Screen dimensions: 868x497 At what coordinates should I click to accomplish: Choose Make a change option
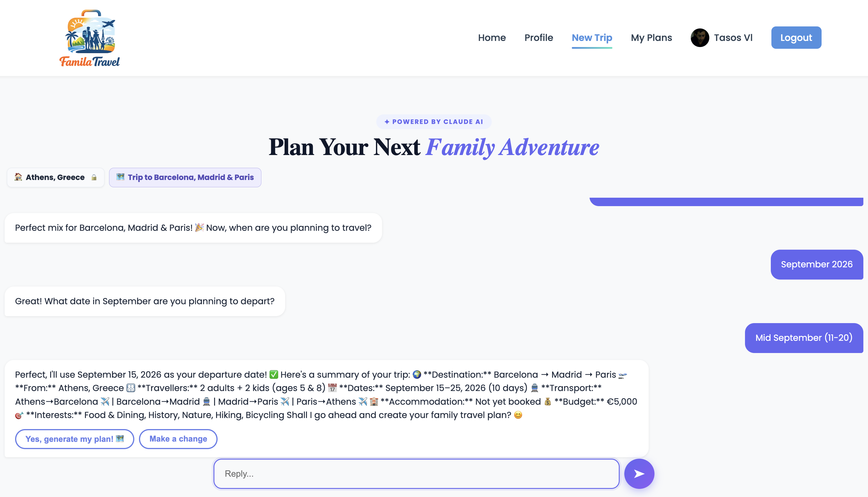click(x=178, y=439)
